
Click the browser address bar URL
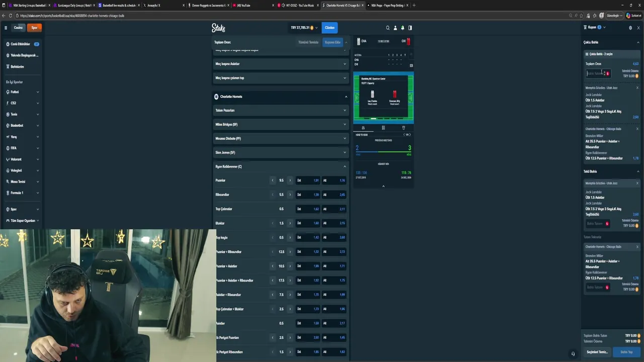pos(72,16)
